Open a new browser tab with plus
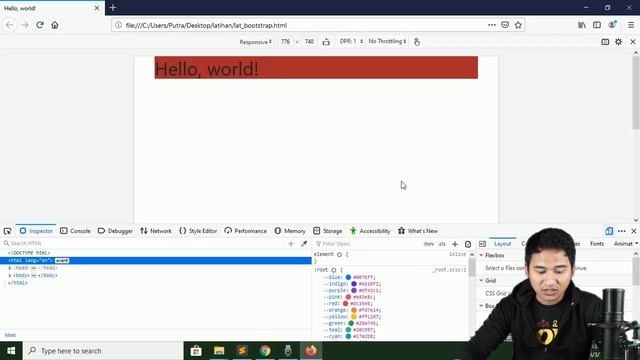This screenshot has height=360, width=640. click(113, 8)
